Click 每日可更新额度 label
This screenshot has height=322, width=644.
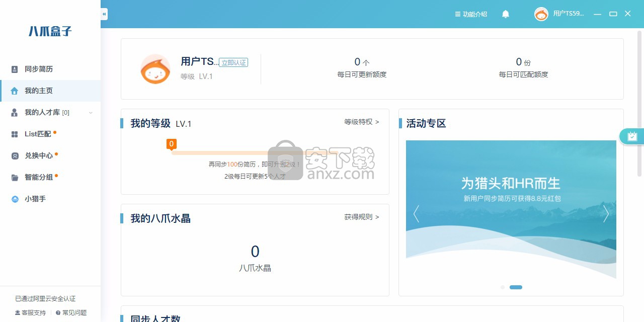coord(362,74)
